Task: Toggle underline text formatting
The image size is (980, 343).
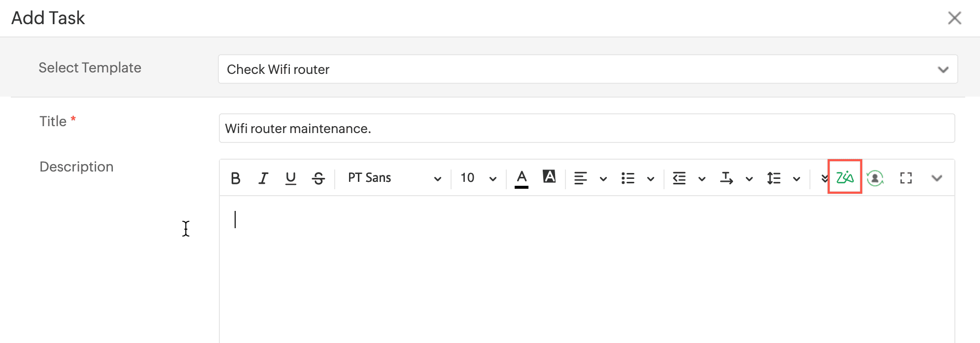Action: (x=291, y=178)
